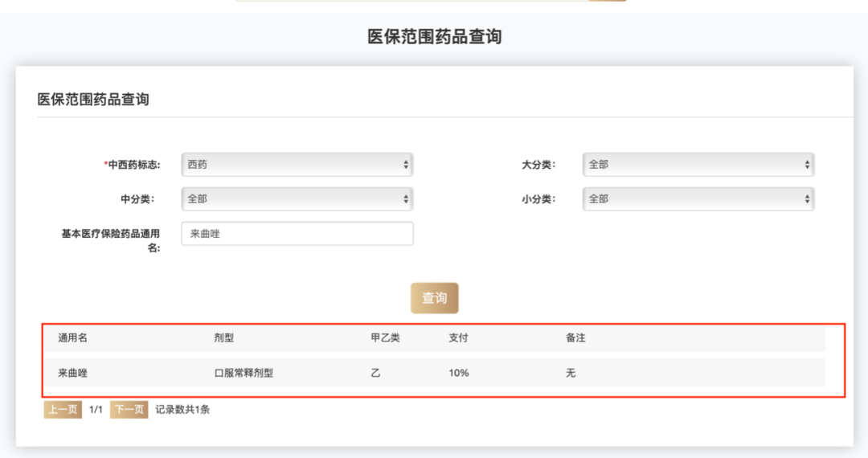
Task: Expand the 小分类 dropdown
Action: tap(698, 198)
